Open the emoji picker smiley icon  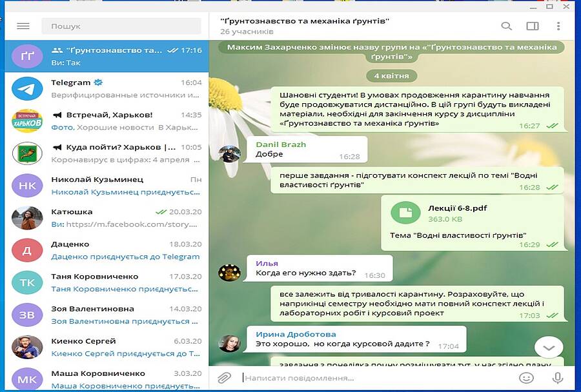click(x=526, y=378)
